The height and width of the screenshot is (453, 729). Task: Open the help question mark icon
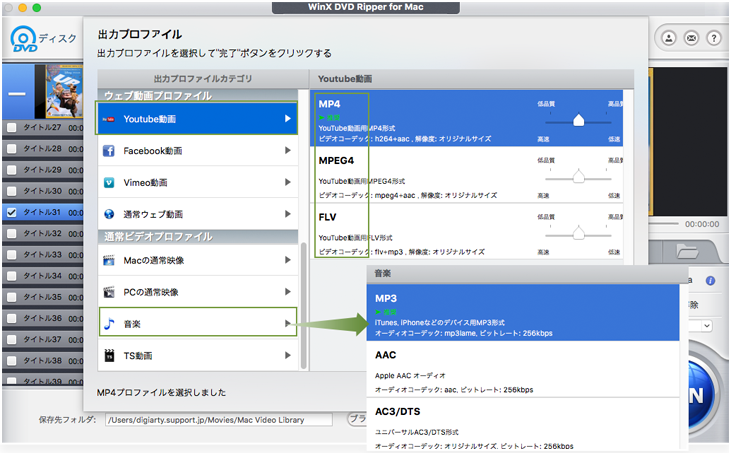[714, 38]
